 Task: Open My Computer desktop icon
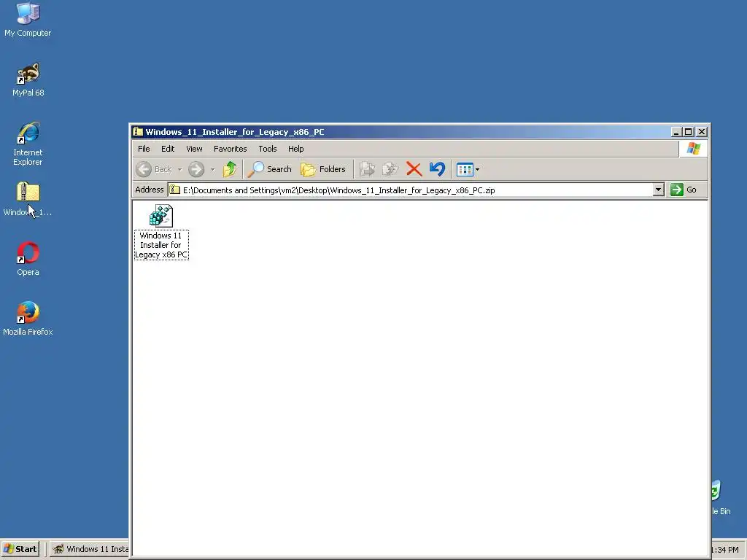28,20
